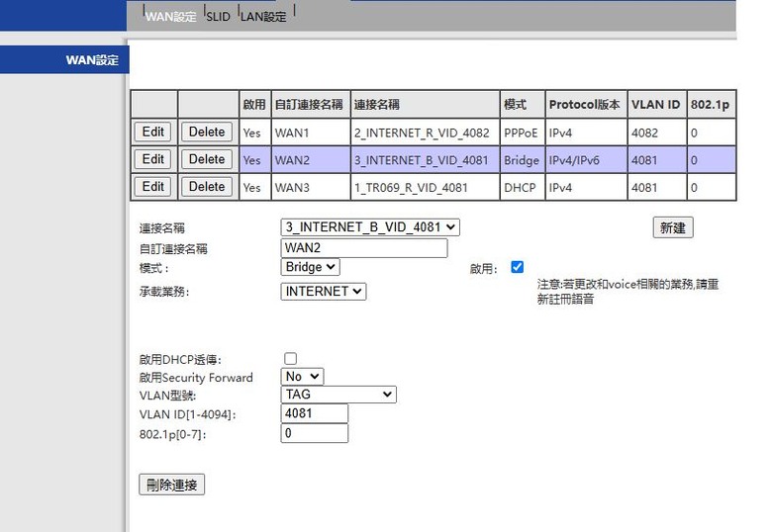Click the WAN3 name cell
Image resolution: width=772 pixels, height=532 pixels.
pos(311,187)
